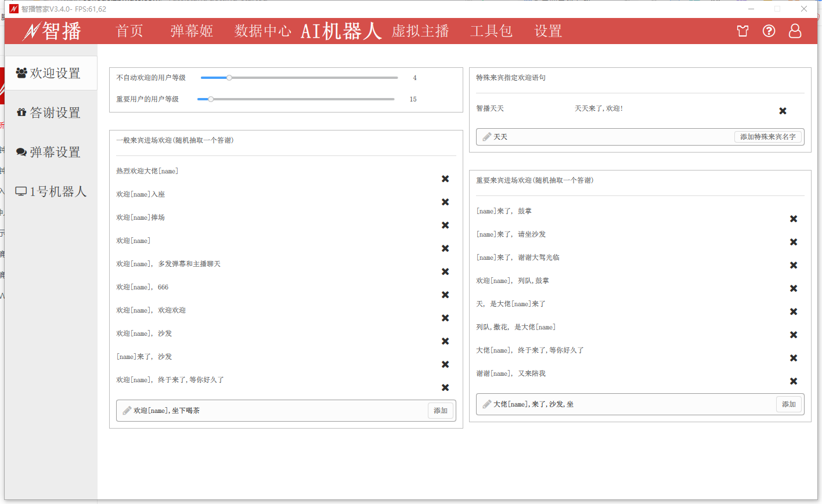Remove the 谢谢[name],又来陪我 greeting
The height and width of the screenshot is (504, 822).
794,381
